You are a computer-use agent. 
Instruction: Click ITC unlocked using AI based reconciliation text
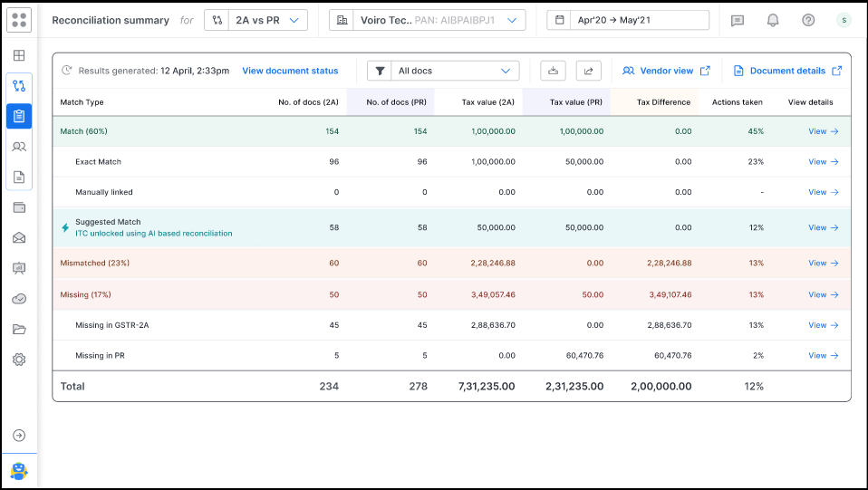coord(154,234)
